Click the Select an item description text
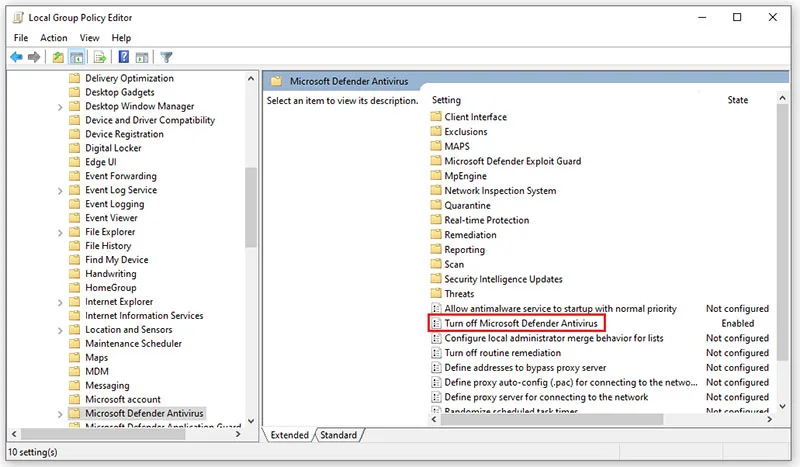Screen dimensions: 800x467 (342, 101)
